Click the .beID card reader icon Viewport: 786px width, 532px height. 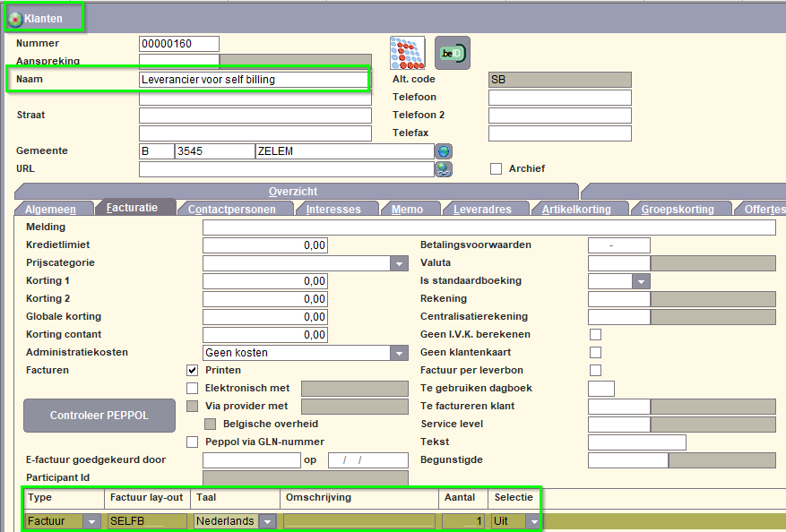[452, 54]
